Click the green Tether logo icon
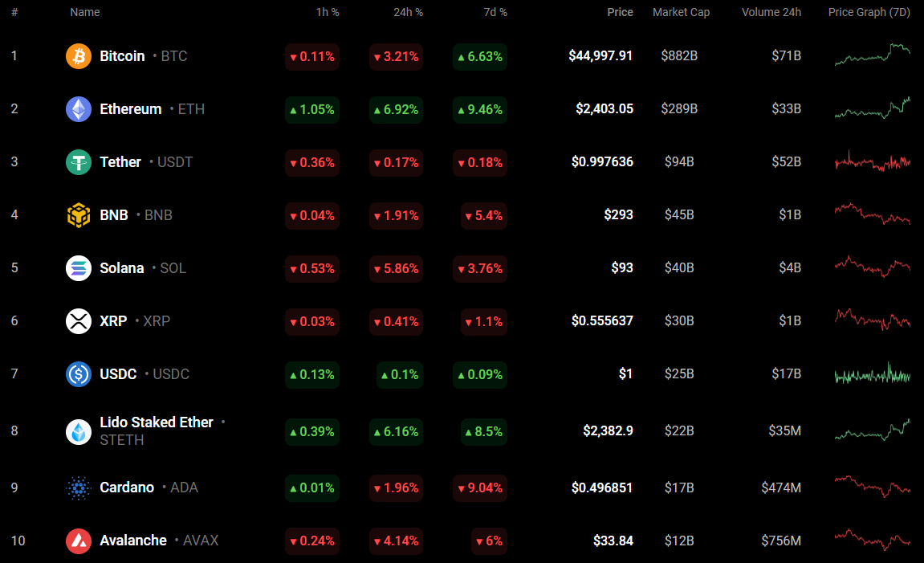Screen dimensions: 924x563 (x=79, y=162)
